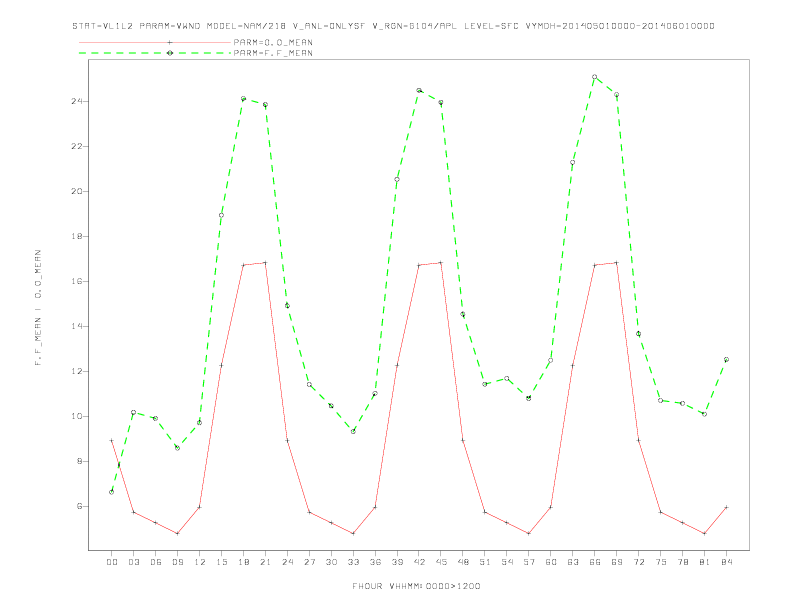Select the green circle data point at hour 00
The image size is (792, 612).
(112, 492)
